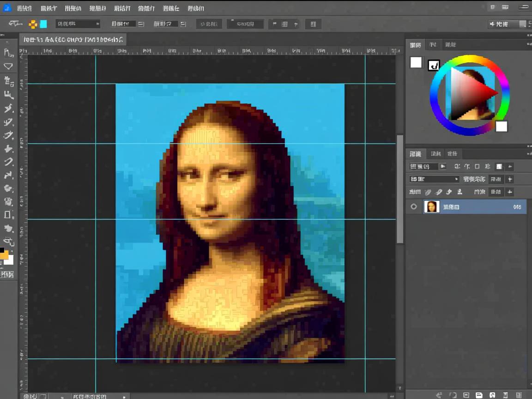This screenshot has width=532, height=399.
Task: Open the blend mode dropdown in the Layers panel
Action: point(434,179)
